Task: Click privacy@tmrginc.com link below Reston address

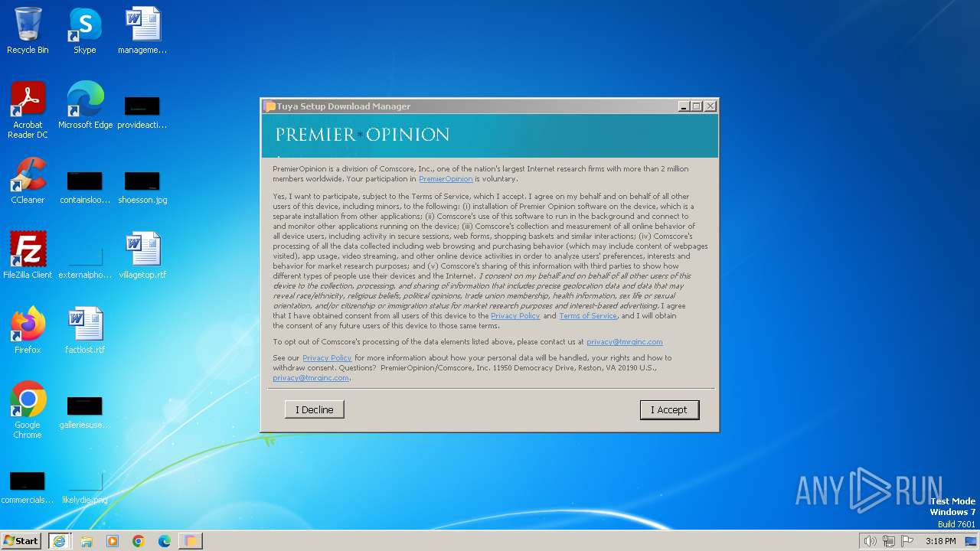Action: [x=311, y=377]
